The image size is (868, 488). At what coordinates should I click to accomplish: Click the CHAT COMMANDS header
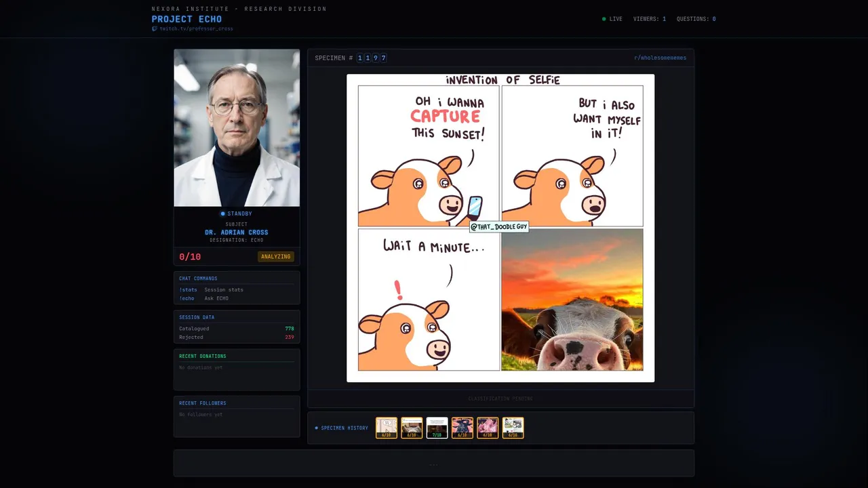198,279
